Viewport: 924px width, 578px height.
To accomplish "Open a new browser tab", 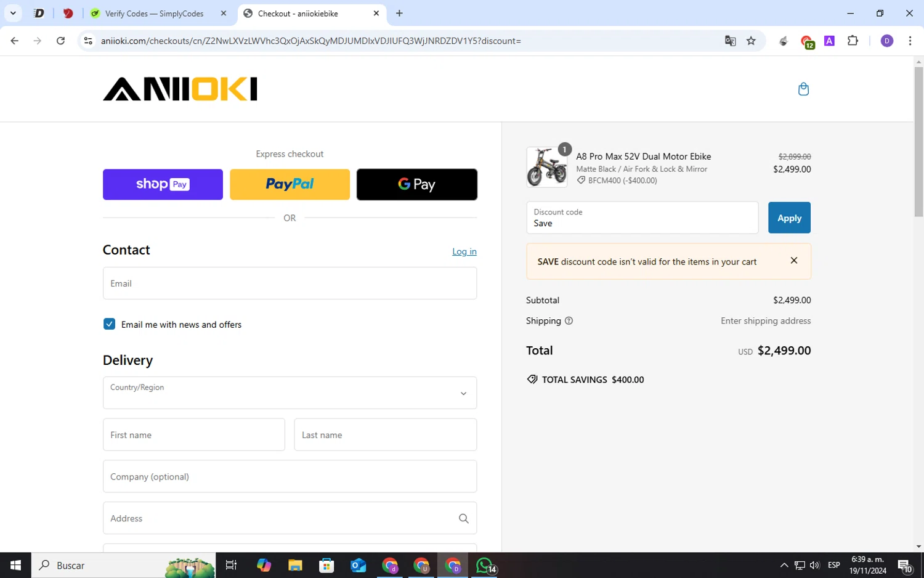I will pyautogui.click(x=399, y=14).
